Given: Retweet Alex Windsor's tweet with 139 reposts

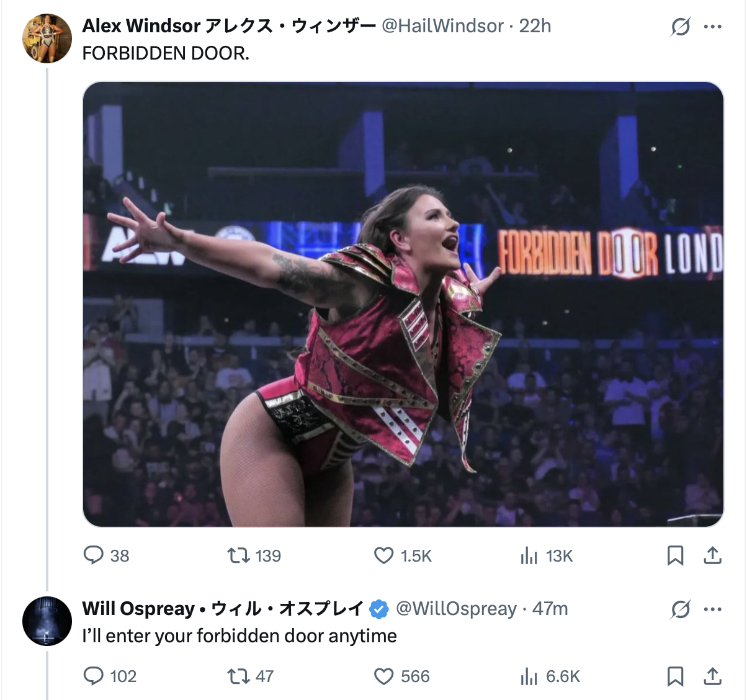Looking at the screenshot, I should pos(238,555).
